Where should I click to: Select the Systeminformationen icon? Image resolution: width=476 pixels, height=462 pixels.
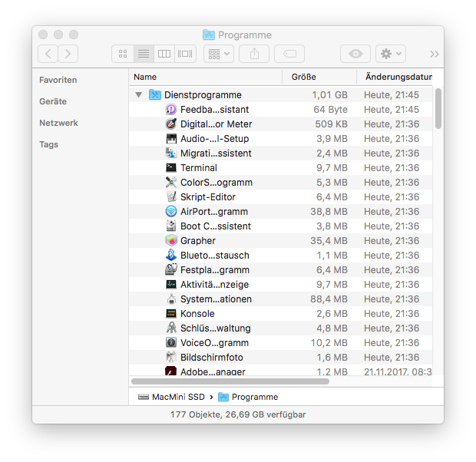coord(171,299)
